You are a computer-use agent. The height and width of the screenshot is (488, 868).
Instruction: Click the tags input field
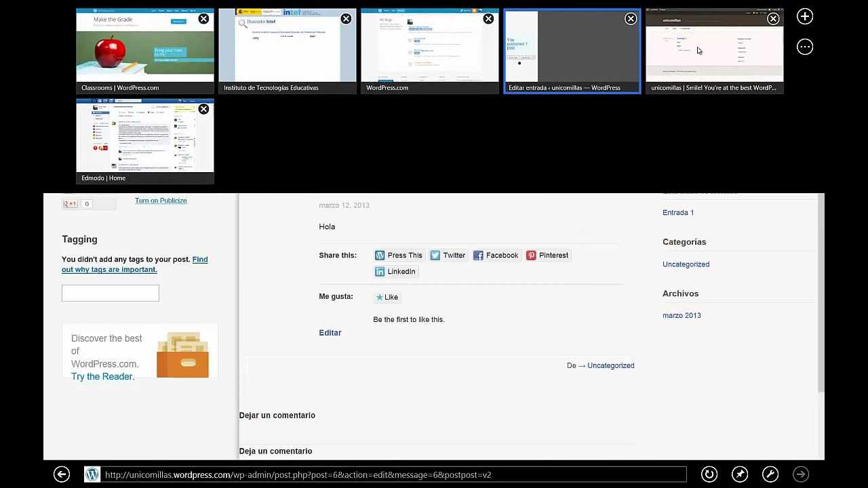pyautogui.click(x=111, y=293)
